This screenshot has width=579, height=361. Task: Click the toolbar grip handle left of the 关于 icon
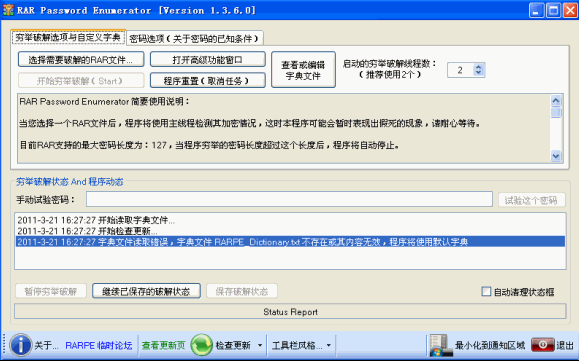click(x=4, y=345)
